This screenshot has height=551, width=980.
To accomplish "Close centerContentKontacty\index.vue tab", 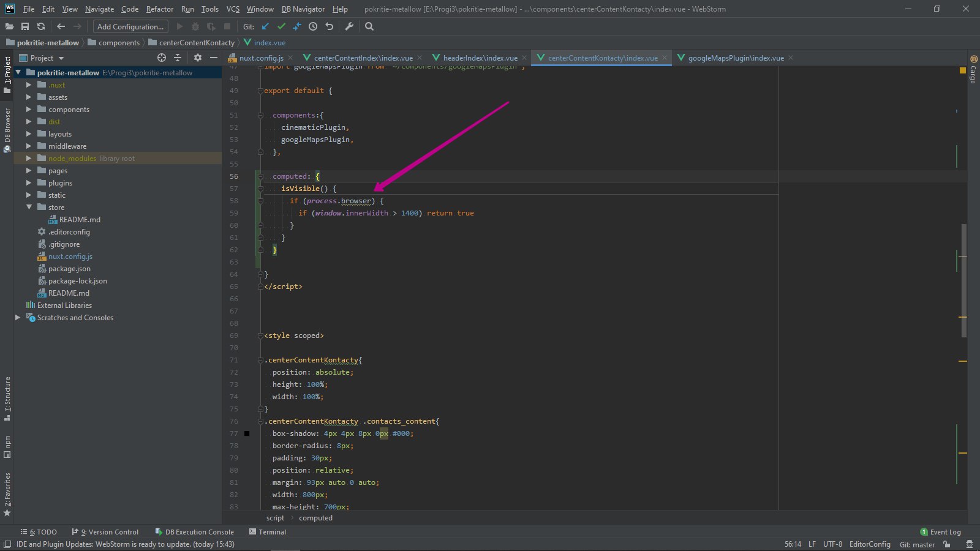I will pos(665,58).
